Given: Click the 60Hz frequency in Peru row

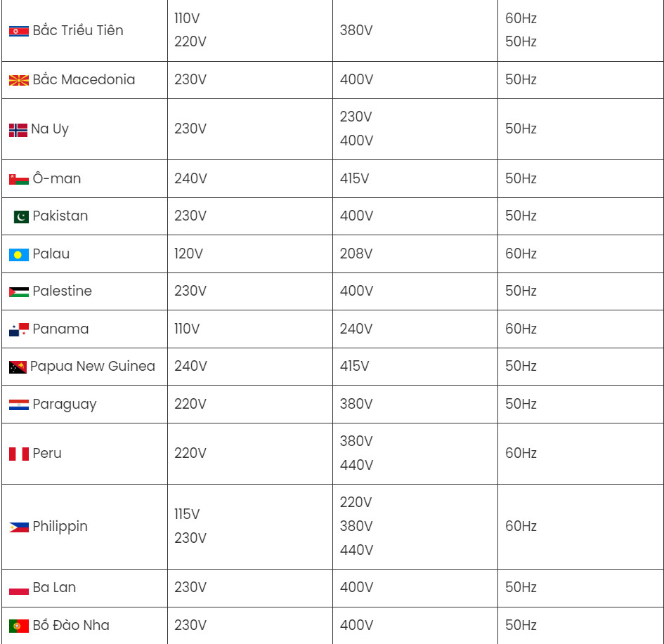Looking at the screenshot, I should pyautogui.click(x=521, y=453).
